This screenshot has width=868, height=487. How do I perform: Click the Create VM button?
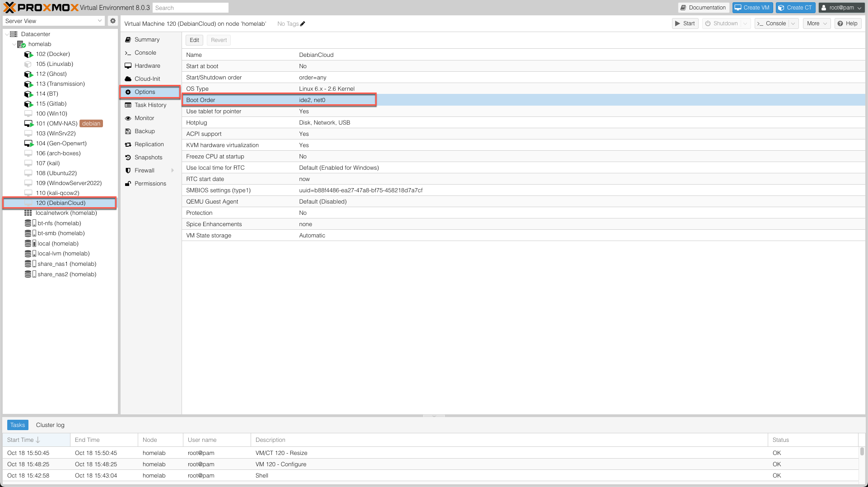pyautogui.click(x=752, y=8)
